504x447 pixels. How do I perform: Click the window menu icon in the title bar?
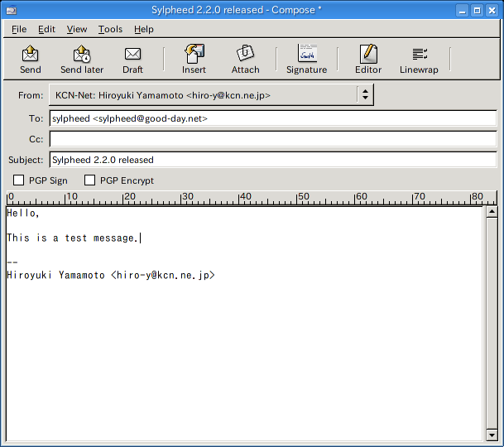(12, 10)
